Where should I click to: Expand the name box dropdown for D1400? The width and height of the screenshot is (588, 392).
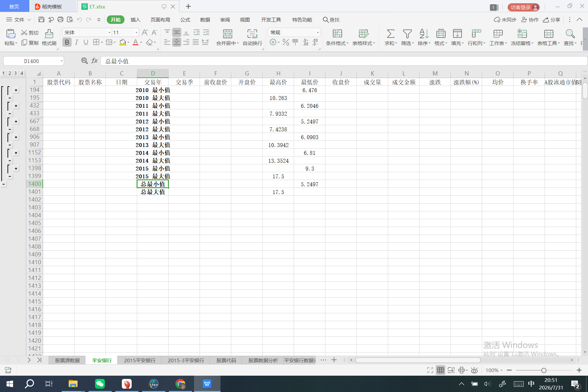coord(61,61)
